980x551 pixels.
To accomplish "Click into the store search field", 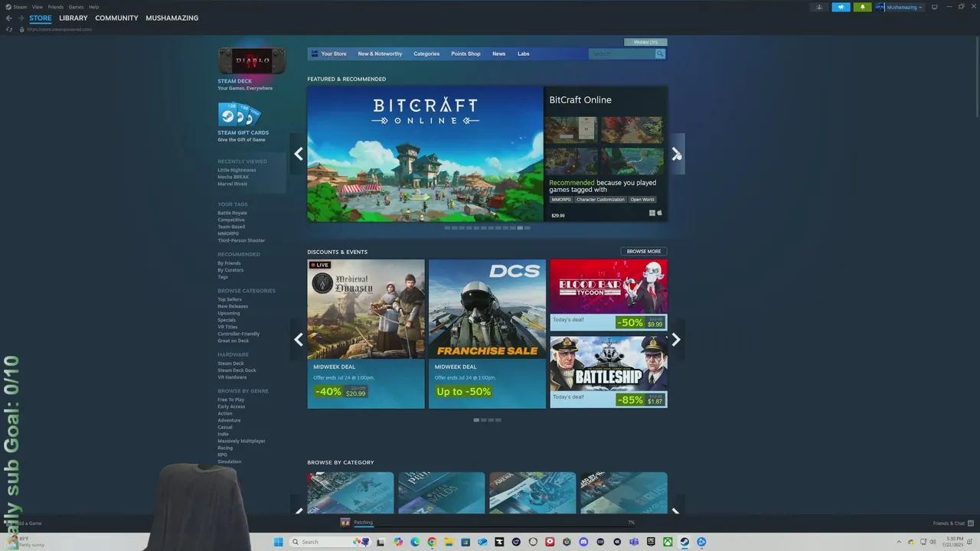I will tap(622, 54).
